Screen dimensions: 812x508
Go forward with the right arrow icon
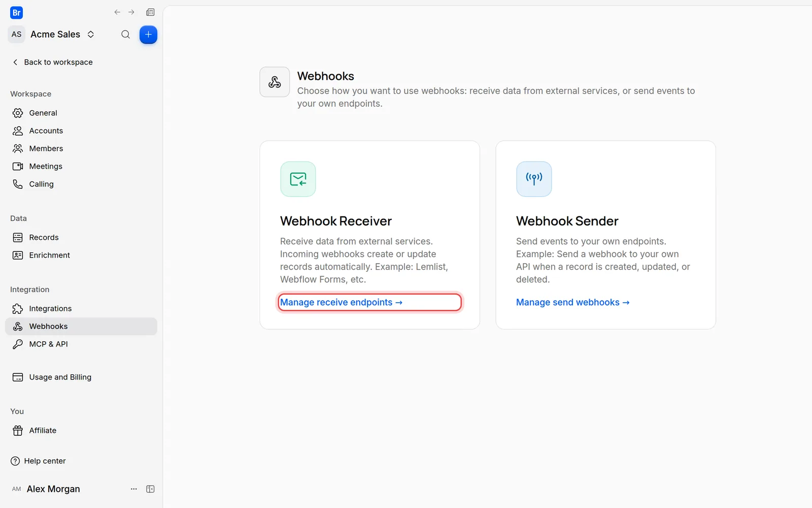[x=131, y=12]
